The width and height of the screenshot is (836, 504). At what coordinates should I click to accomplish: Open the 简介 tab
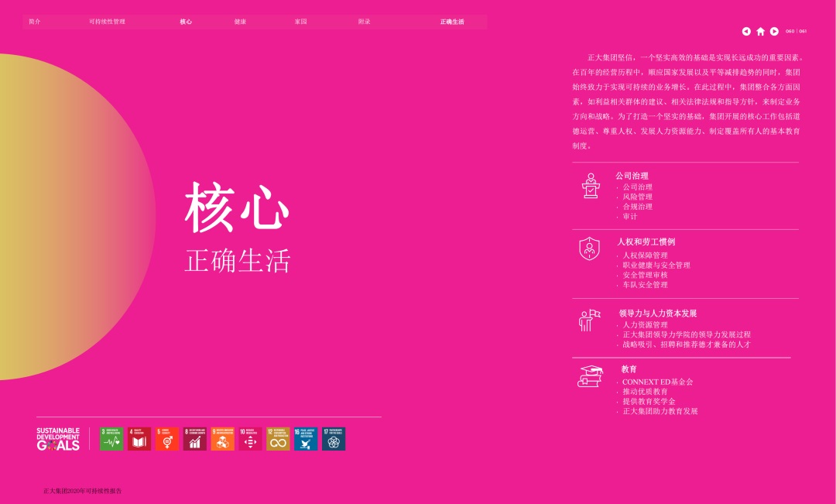34,22
